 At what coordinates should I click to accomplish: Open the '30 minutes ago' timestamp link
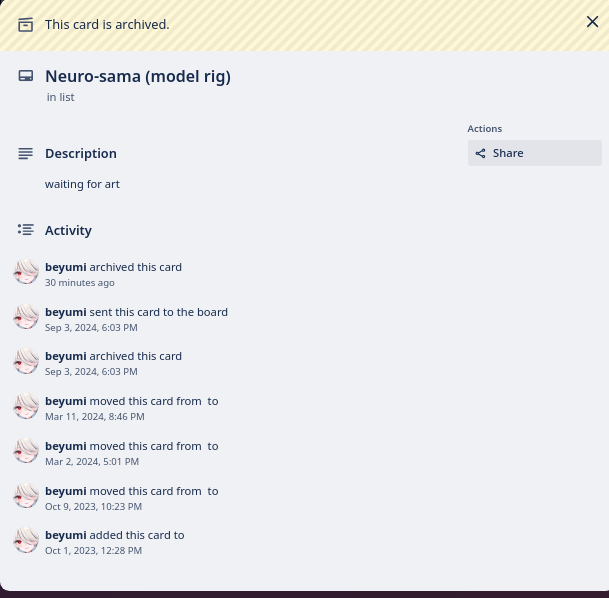pyautogui.click(x=80, y=283)
